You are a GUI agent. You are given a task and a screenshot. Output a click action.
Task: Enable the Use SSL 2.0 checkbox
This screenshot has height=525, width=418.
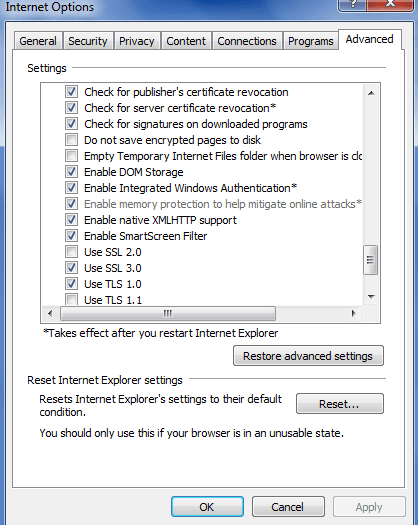tap(71, 252)
